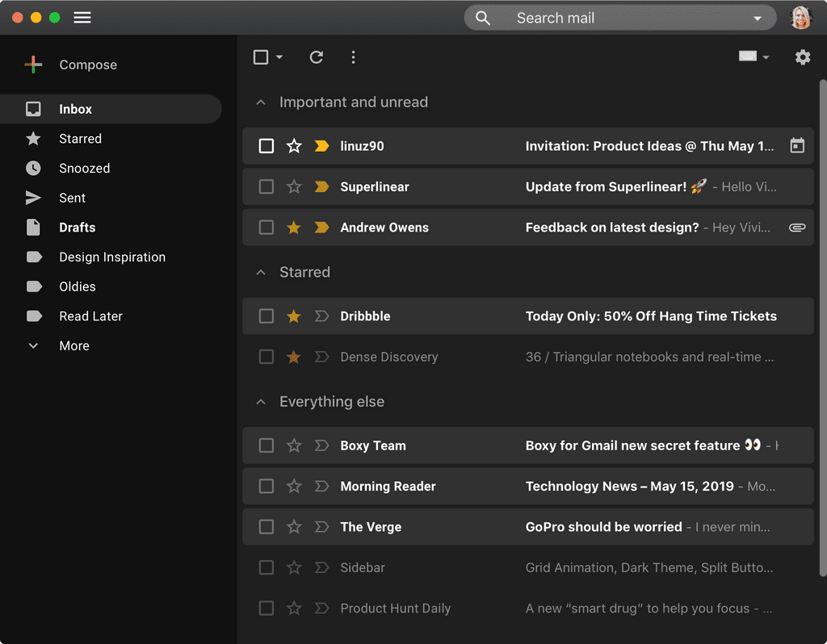Screen dimensions: 827x644
Task: Collapse the Starred section
Action: (x=261, y=273)
